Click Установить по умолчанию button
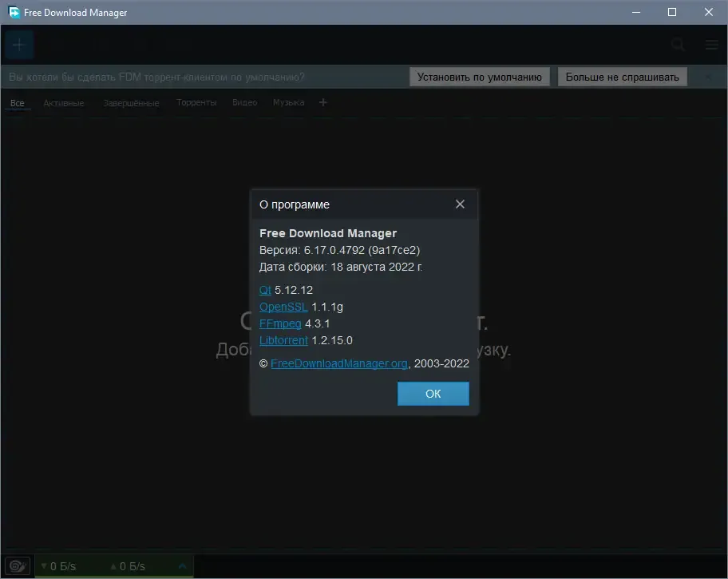The width and height of the screenshot is (728, 579). 480,77
